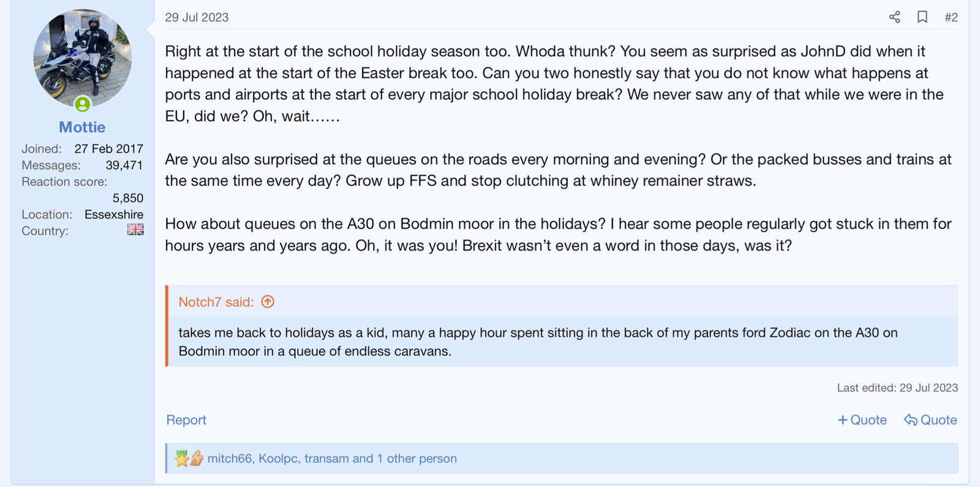Add post to multi-quote with +Quote
This screenshot has height=487, width=980.
[x=862, y=420]
